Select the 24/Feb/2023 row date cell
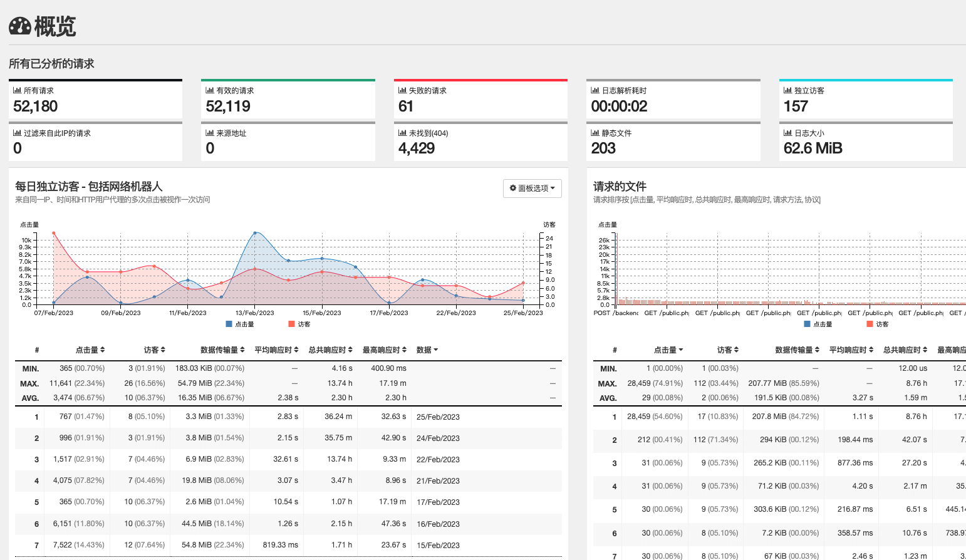Image resolution: width=966 pixels, height=560 pixels. [438, 438]
